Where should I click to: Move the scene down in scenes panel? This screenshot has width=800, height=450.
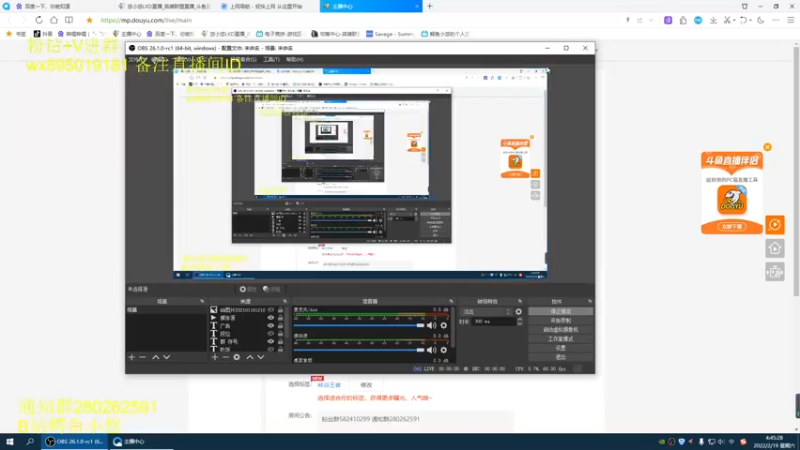[x=166, y=357]
